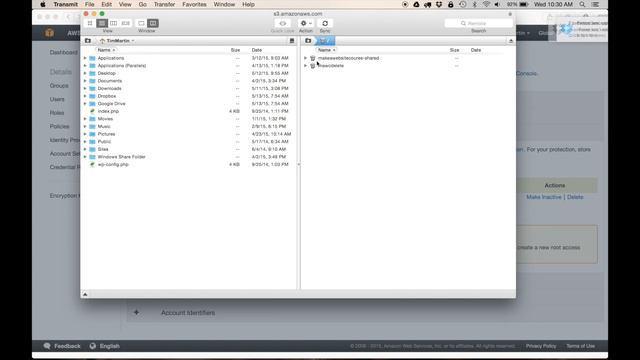Expand the Applications folder
The image size is (640, 360).
coord(85,58)
